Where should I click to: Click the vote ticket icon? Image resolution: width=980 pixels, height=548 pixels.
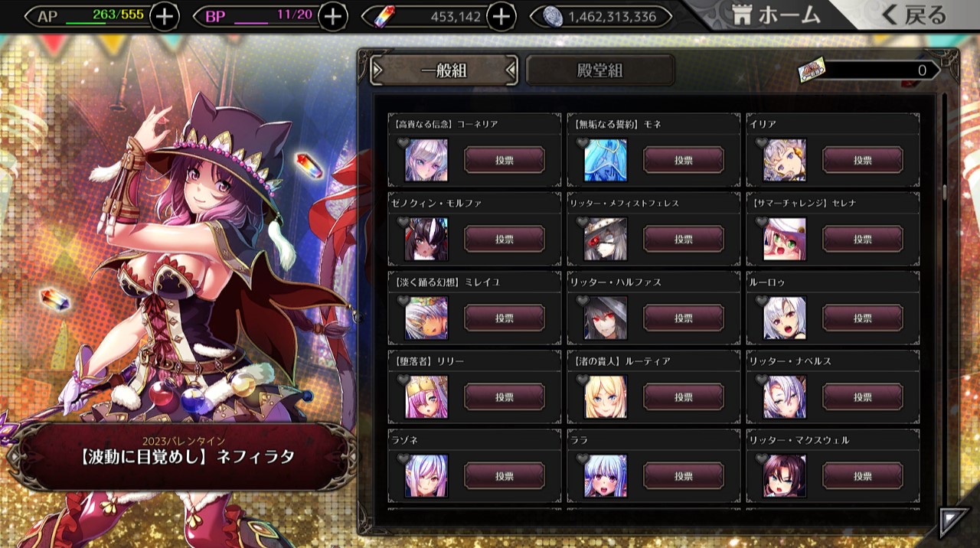[811, 71]
